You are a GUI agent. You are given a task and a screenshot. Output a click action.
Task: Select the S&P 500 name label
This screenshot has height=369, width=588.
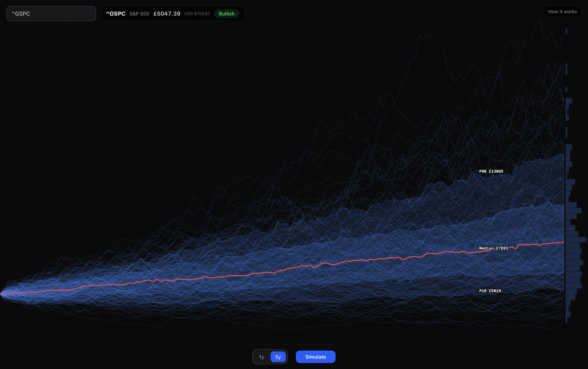point(139,14)
